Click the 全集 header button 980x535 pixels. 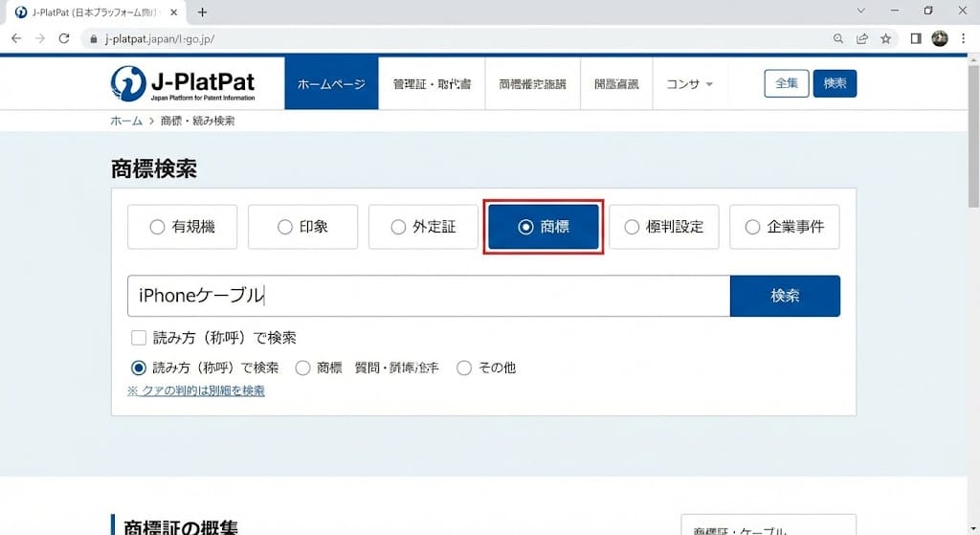tap(787, 83)
